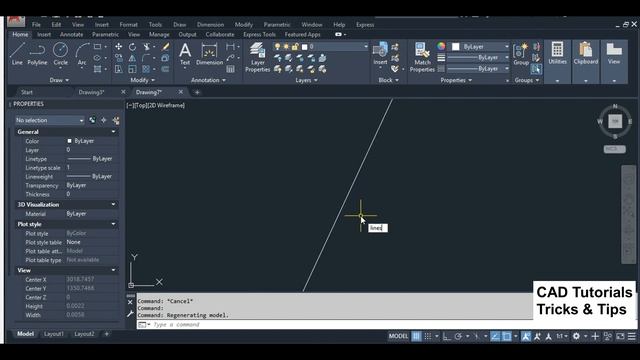Image resolution: width=640 pixels, height=360 pixels.
Task: Toggle polar tracking in status bar
Action: 458,336
